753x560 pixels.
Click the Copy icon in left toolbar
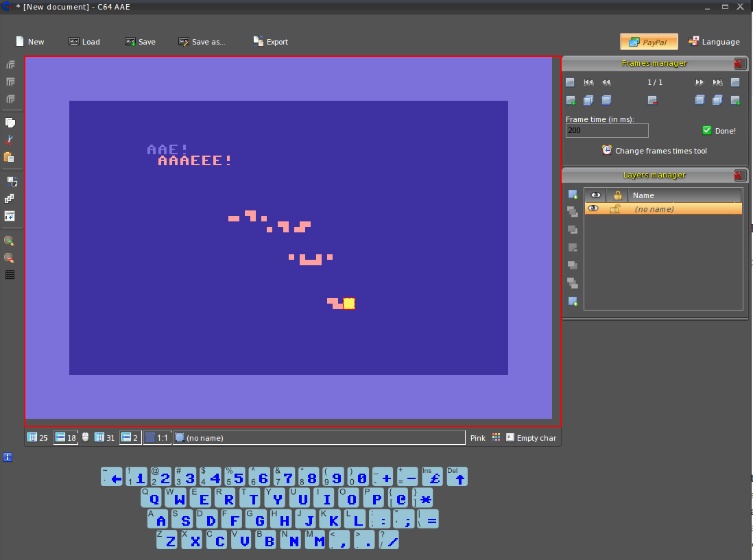pos(10,123)
